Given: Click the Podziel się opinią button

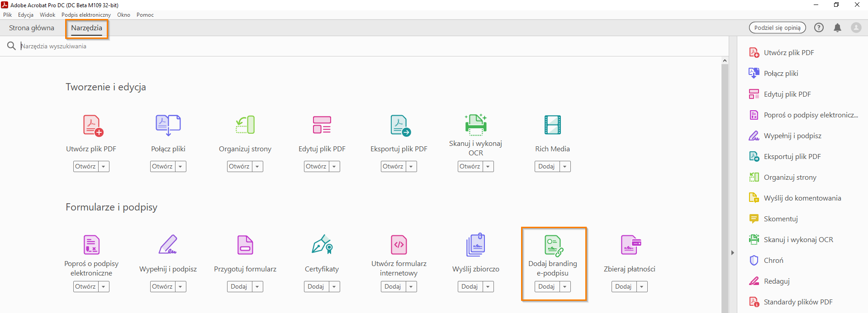Looking at the screenshot, I should (778, 28).
